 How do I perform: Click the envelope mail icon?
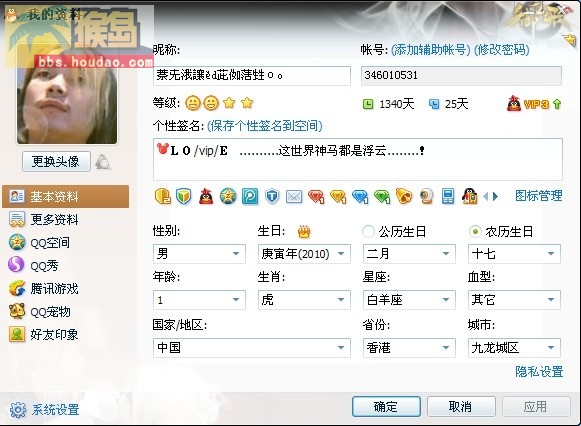[294, 196]
